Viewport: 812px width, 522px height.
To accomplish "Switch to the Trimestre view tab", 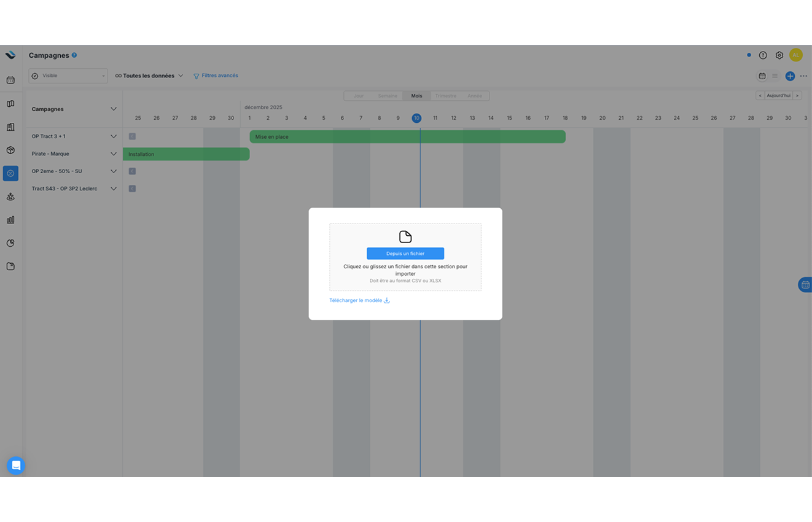I will click(446, 96).
